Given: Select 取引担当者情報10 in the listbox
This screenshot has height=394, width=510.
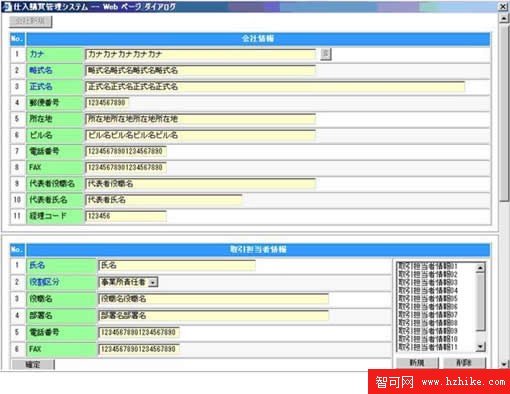Looking at the screenshot, I should pyautogui.click(x=428, y=339).
